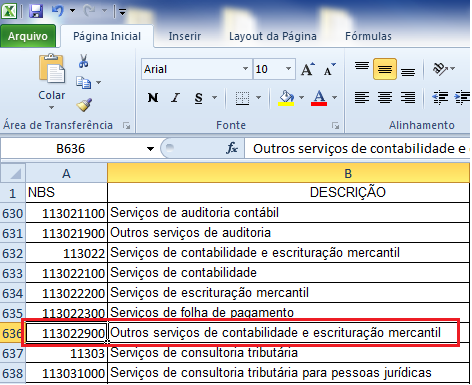
Task: Open Fonte group dialog launcher
Action: pos(335,126)
